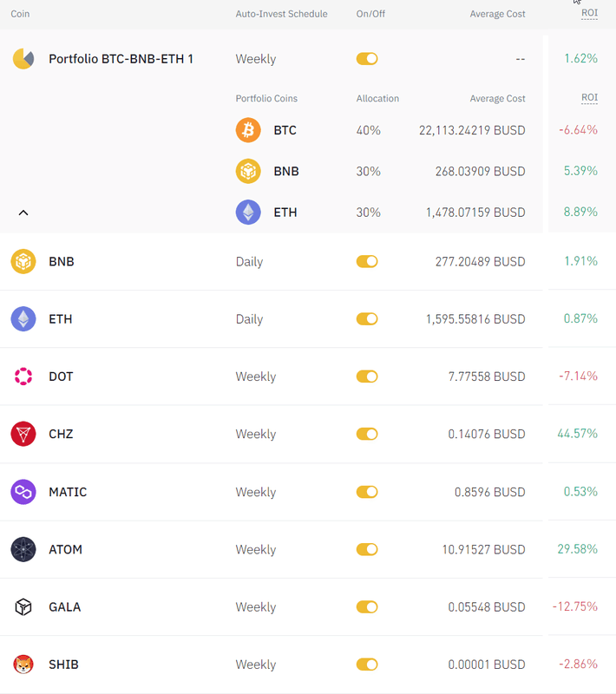Click the Auto-Invest Schedule column header

click(281, 14)
